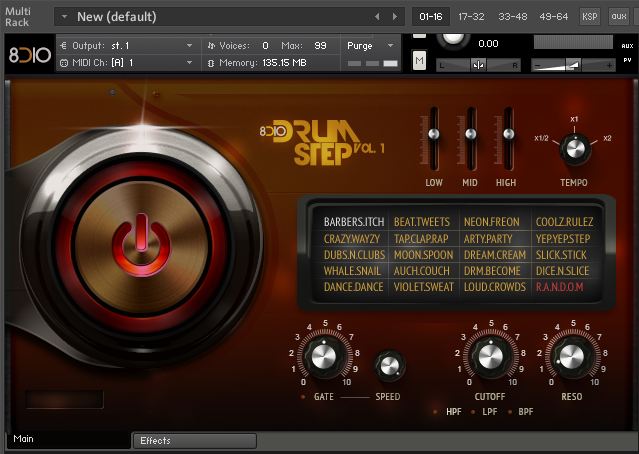
Task: Select the TAP.CLAP.RAP preset
Action: point(421,238)
